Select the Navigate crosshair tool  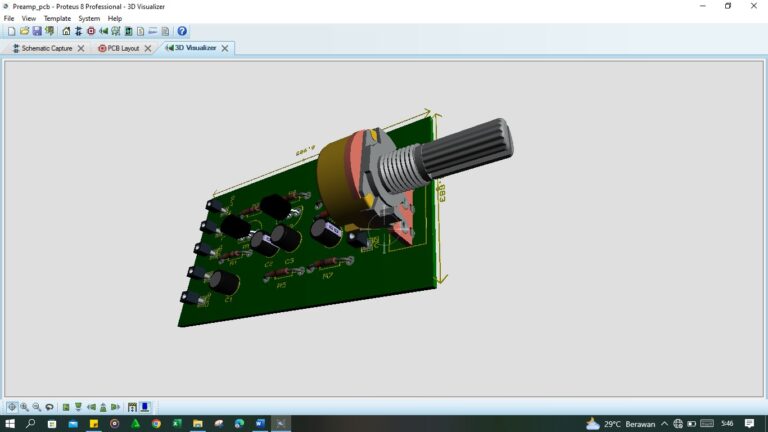12,407
